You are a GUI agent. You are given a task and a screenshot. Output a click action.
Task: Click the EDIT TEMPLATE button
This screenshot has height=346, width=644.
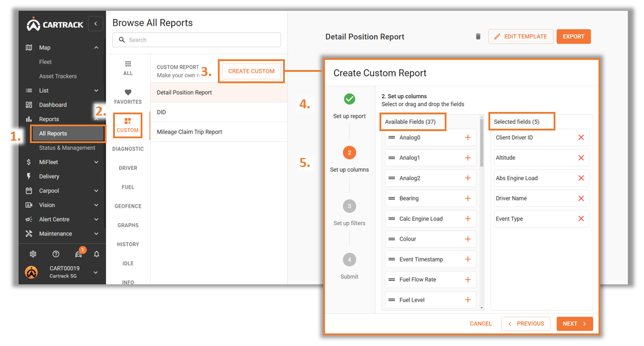(521, 37)
